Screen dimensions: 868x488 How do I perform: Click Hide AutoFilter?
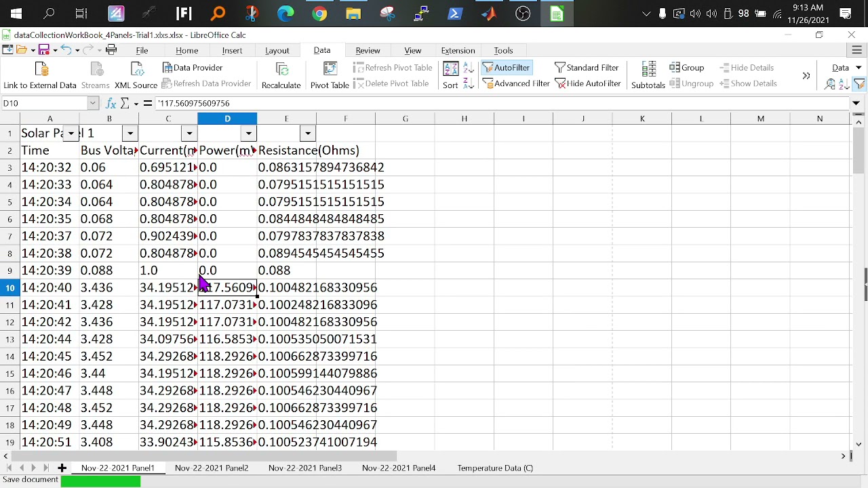[x=588, y=83]
